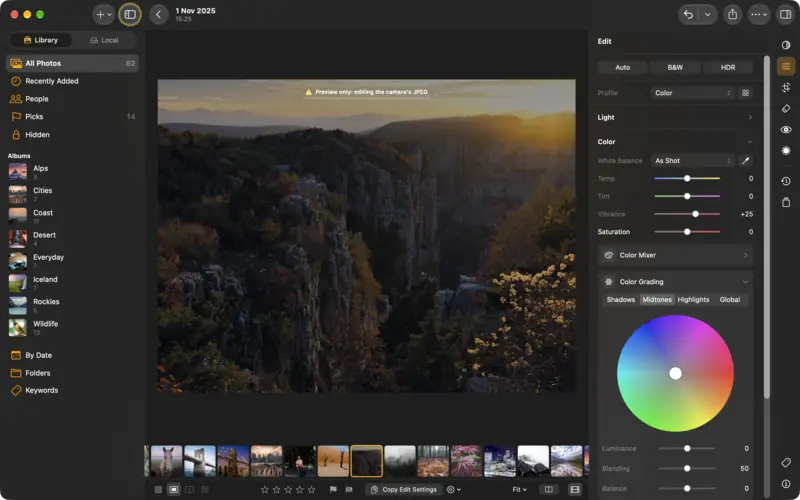Flag photo as pick
This screenshot has height=500, width=800.
coord(333,490)
